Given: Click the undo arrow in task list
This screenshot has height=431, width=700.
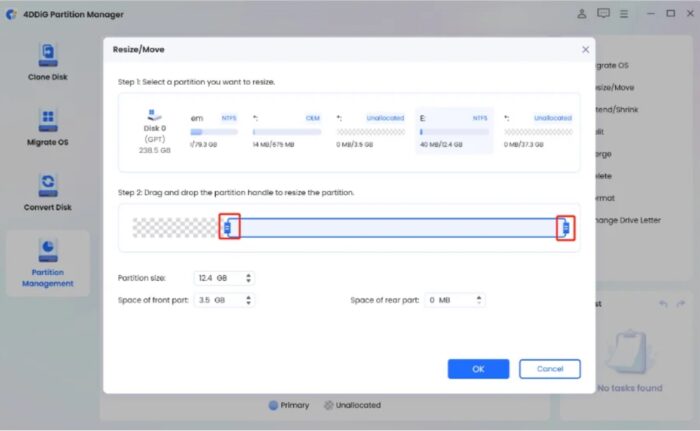Looking at the screenshot, I should (663, 304).
